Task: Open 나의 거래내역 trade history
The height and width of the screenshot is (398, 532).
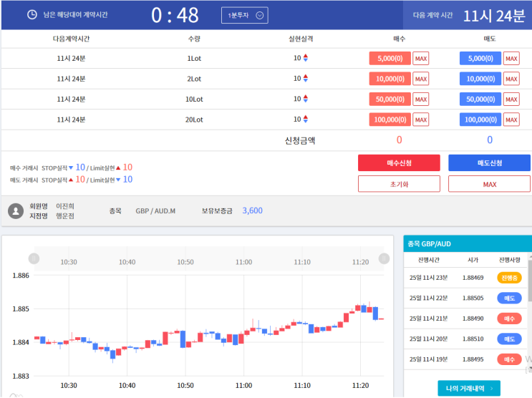Action: coord(469,388)
